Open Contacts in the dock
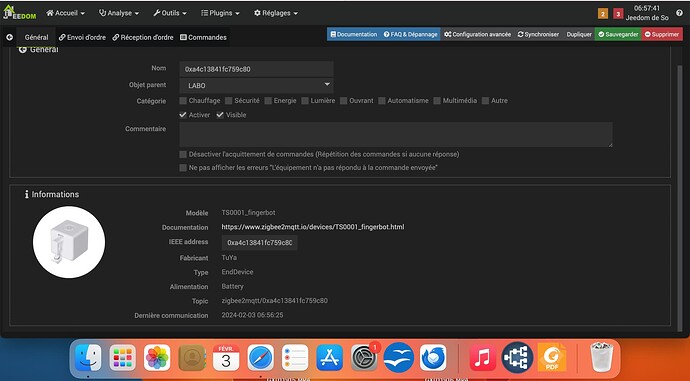Viewport: 690px width, 381px height. click(x=192, y=357)
